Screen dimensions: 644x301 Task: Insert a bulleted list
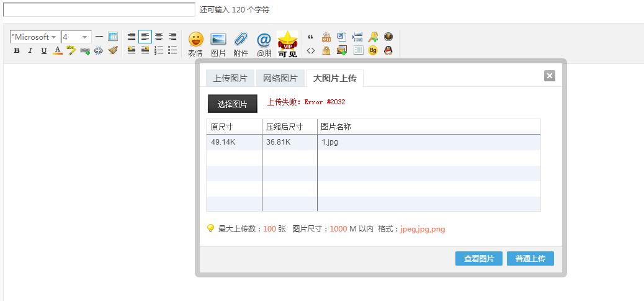pos(173,50)
